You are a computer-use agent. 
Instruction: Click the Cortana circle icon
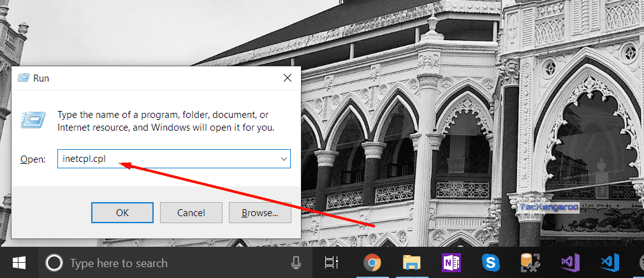point(55,263)
